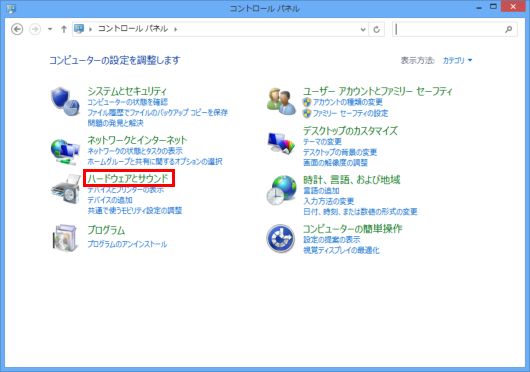Open the デバイスの追加 link
This screenshot has height=372, width=530.
coord(110,200)
